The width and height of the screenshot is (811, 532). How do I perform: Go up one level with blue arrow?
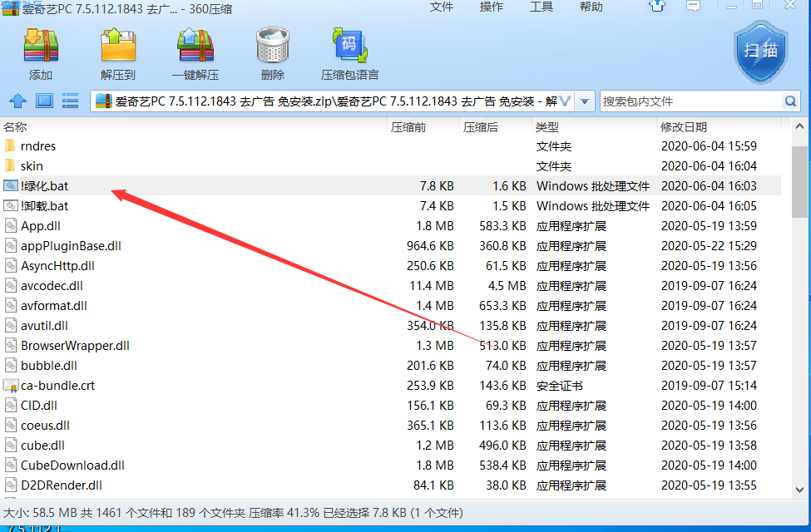click(17, 101)
